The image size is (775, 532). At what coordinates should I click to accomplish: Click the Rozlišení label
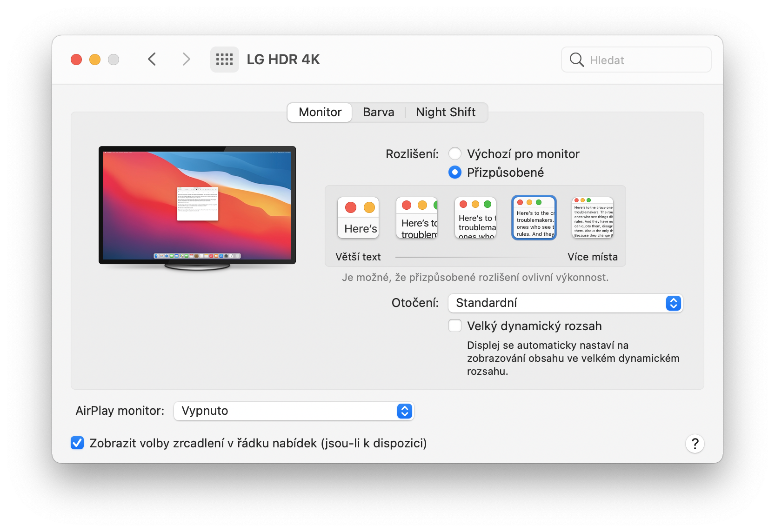412,154
